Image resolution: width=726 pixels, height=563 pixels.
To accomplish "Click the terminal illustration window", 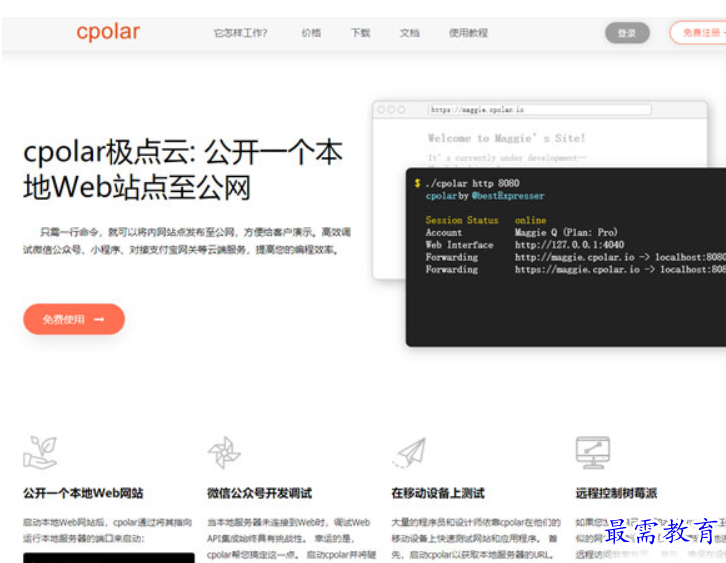I will (566, 257).
